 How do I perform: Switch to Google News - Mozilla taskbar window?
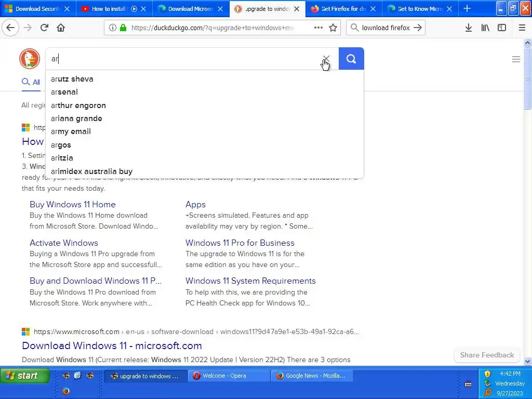pos(312,376)
